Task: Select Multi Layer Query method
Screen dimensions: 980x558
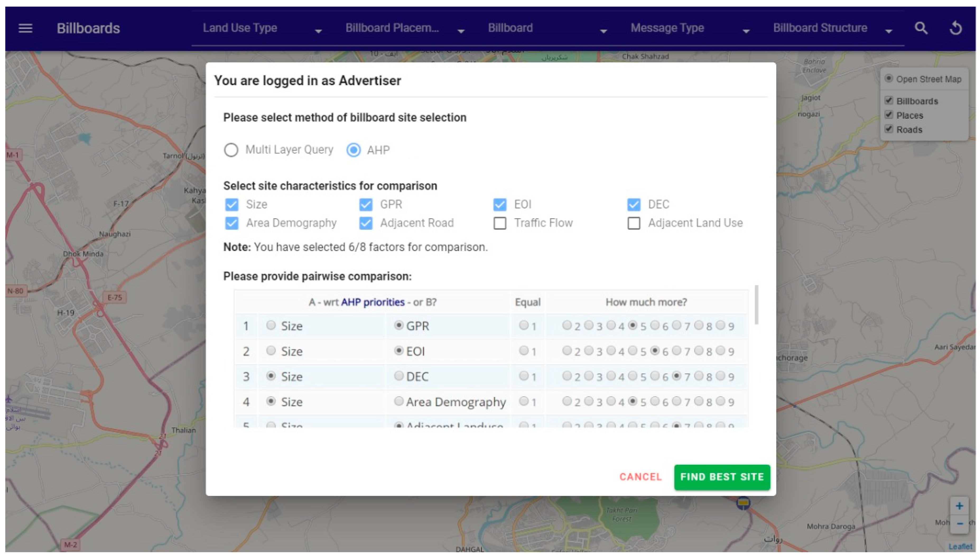Action: click(231, 150)
